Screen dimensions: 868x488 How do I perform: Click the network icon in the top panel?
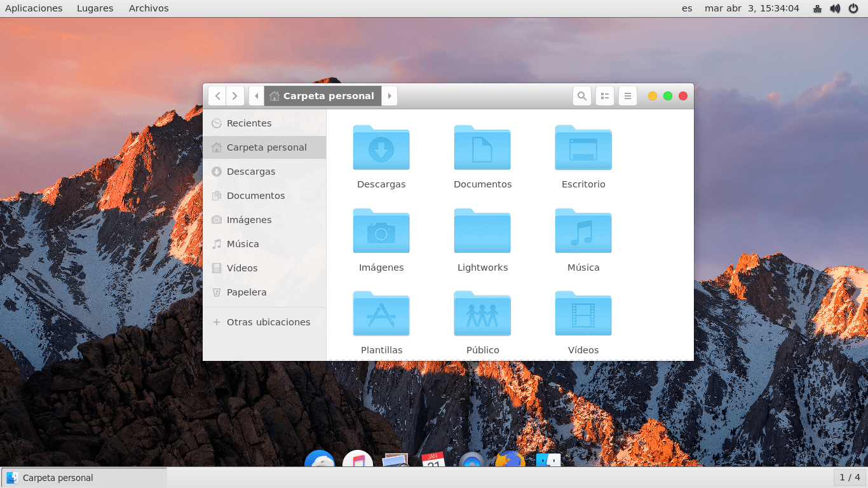point(817,8)
